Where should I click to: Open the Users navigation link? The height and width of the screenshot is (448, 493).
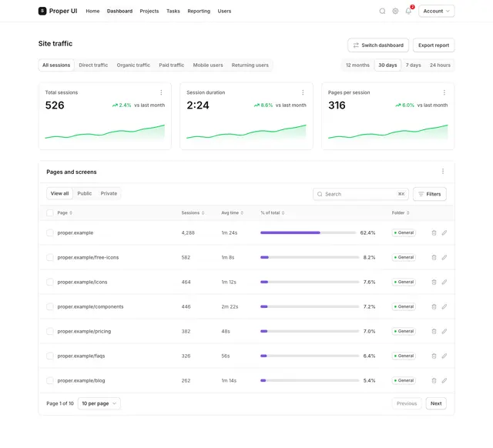pos(224,11)
